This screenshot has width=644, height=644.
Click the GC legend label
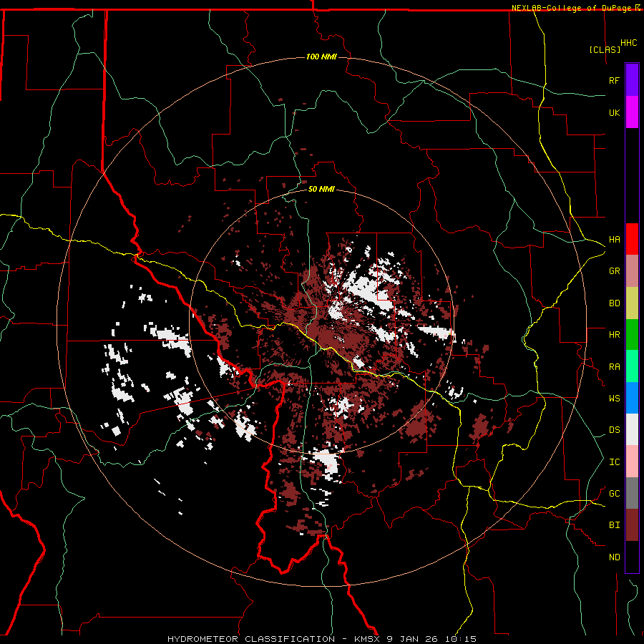coord(615,494)
